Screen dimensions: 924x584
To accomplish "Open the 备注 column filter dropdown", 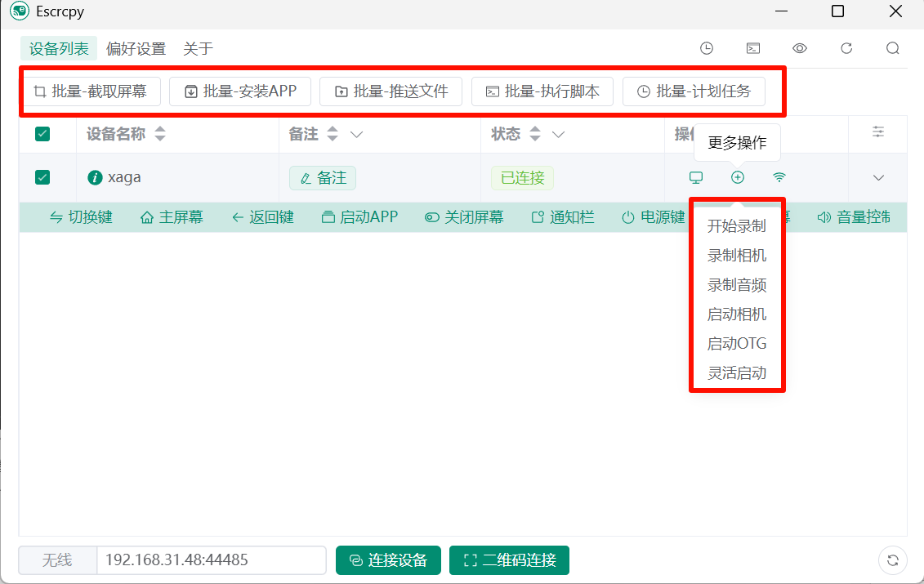I will click(357, 134).
